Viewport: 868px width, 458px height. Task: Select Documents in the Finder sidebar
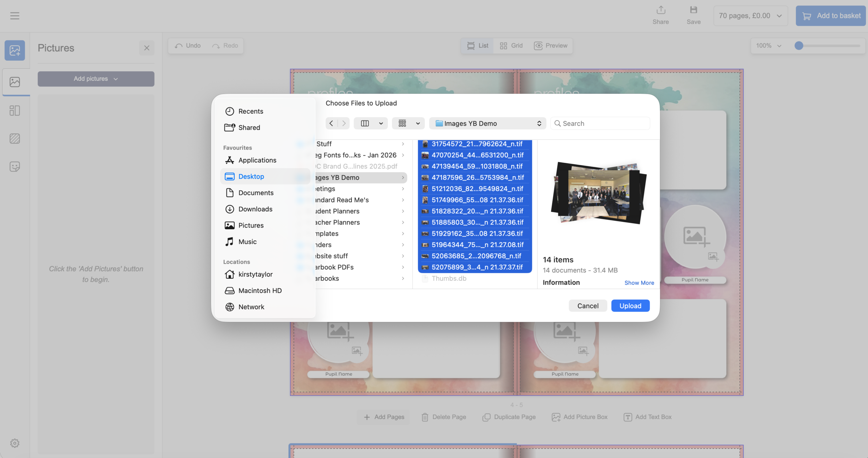click(256, 193)
